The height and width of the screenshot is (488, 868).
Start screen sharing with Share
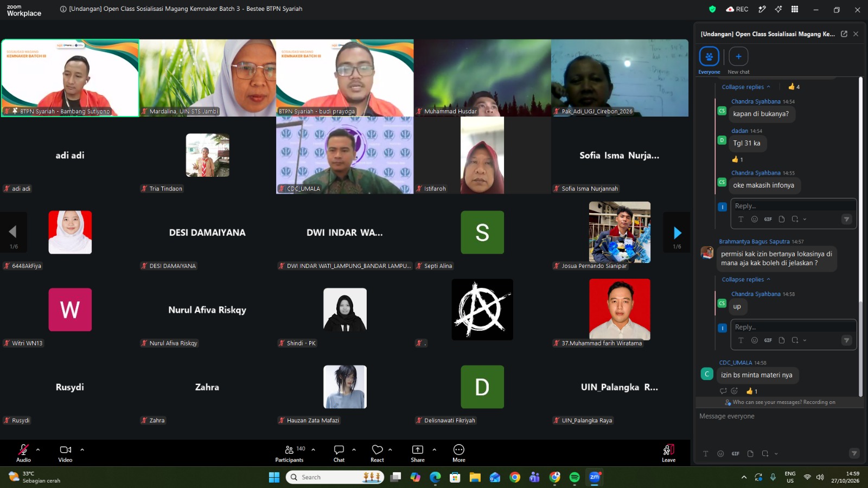(418, 453)
